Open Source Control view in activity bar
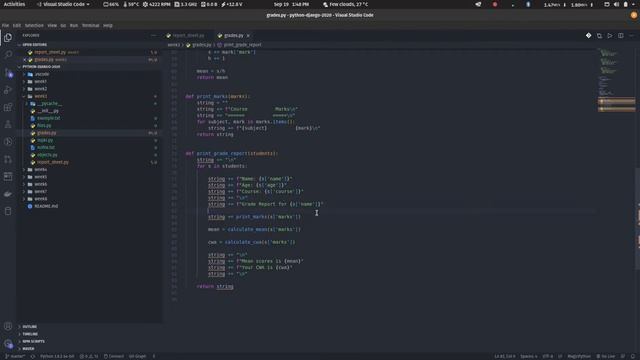The width and height of the screenshot is (640, 360). pyautogui.click(x=8, y=72)
